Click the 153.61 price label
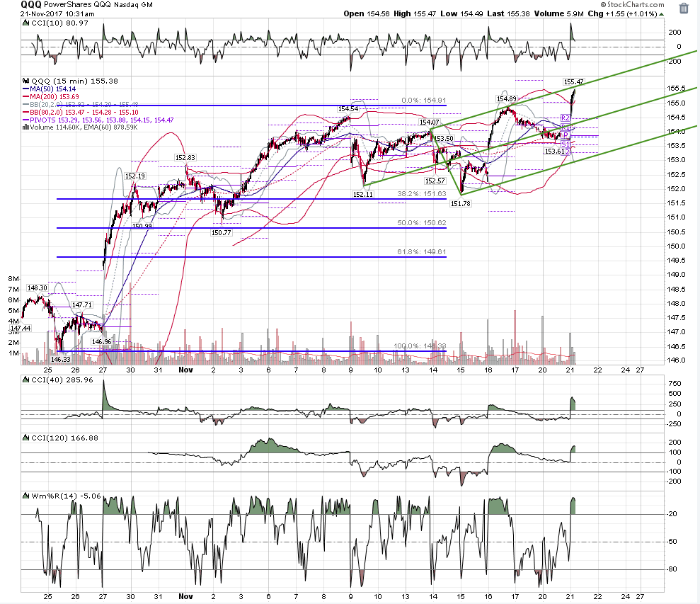Screen dimensions: 700x604 [x=555, y=151]
